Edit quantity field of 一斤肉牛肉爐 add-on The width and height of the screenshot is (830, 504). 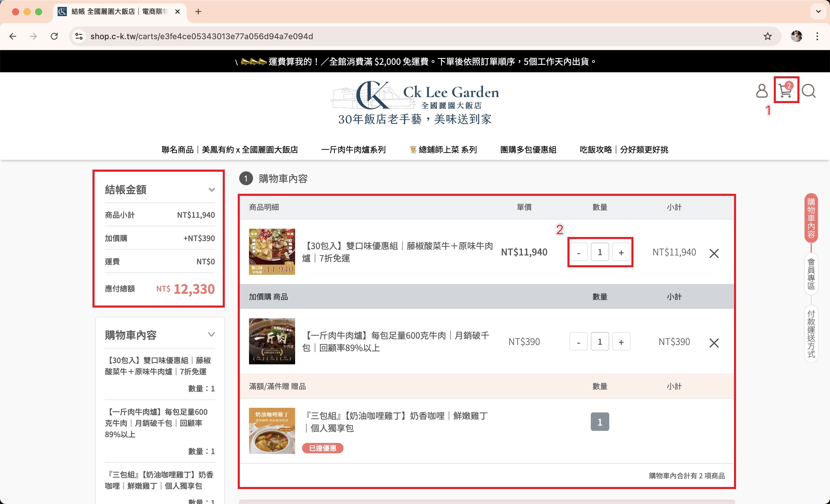600,342
